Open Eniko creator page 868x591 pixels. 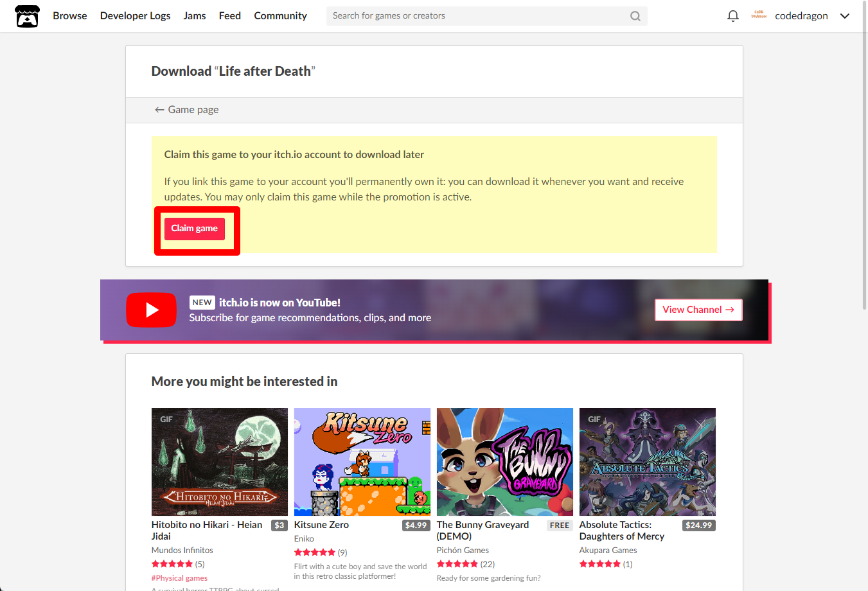click(304, 539)
